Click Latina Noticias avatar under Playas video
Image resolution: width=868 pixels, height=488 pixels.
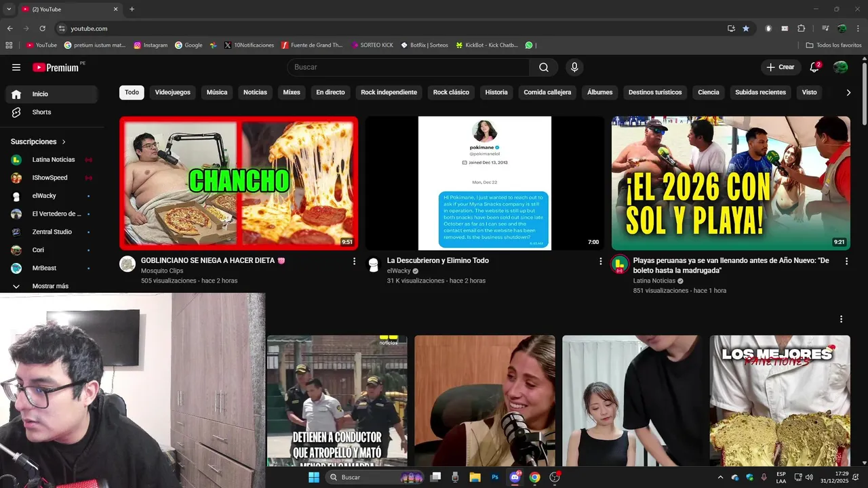click(x=619, y=264)
